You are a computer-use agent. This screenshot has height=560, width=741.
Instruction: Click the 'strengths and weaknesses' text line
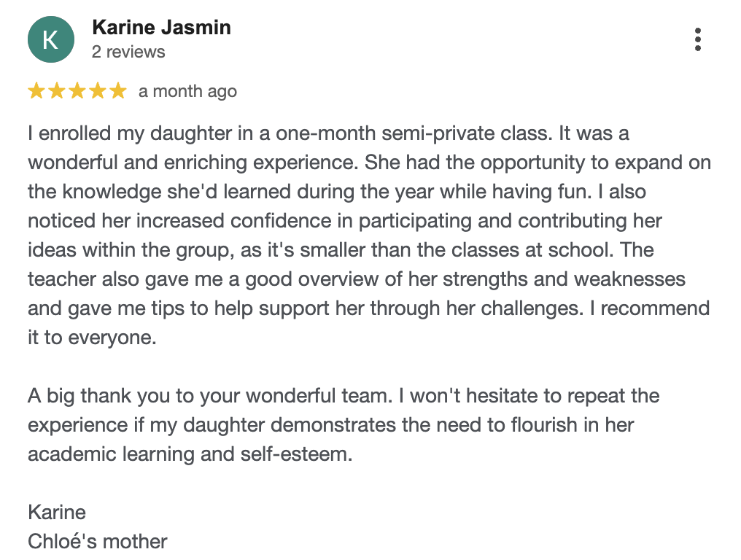click(x=357, y=279)
